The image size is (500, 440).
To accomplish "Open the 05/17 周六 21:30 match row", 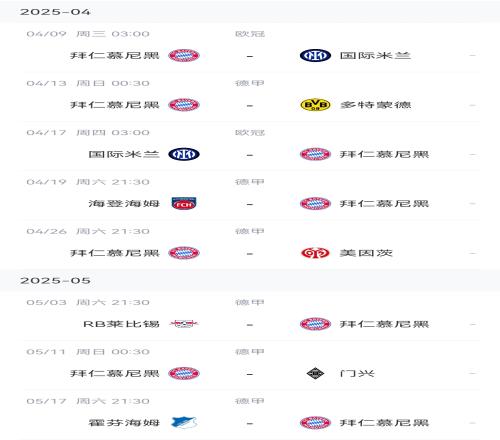I will point(252,414).
